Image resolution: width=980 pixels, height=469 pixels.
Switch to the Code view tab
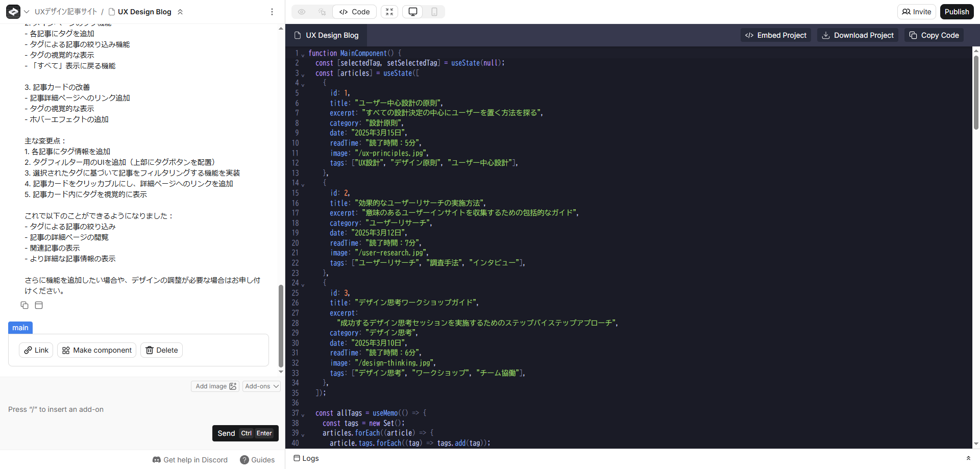[354, 12]
